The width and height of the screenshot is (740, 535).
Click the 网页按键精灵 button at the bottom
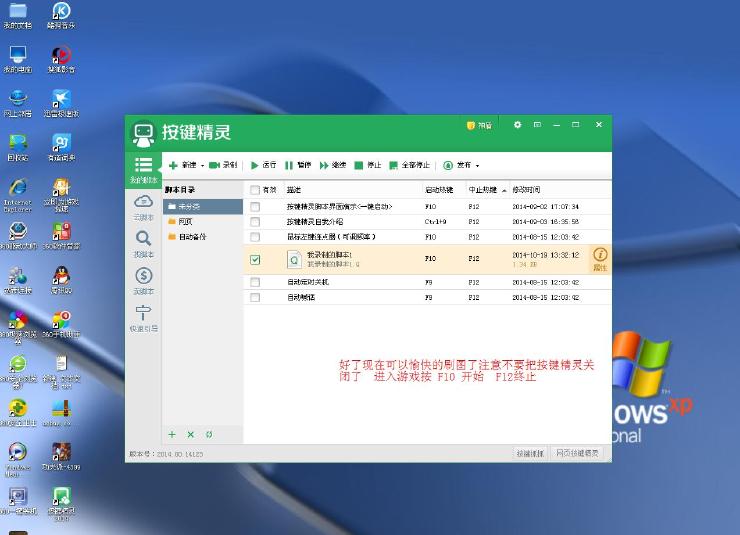click(x=577, y=453)
